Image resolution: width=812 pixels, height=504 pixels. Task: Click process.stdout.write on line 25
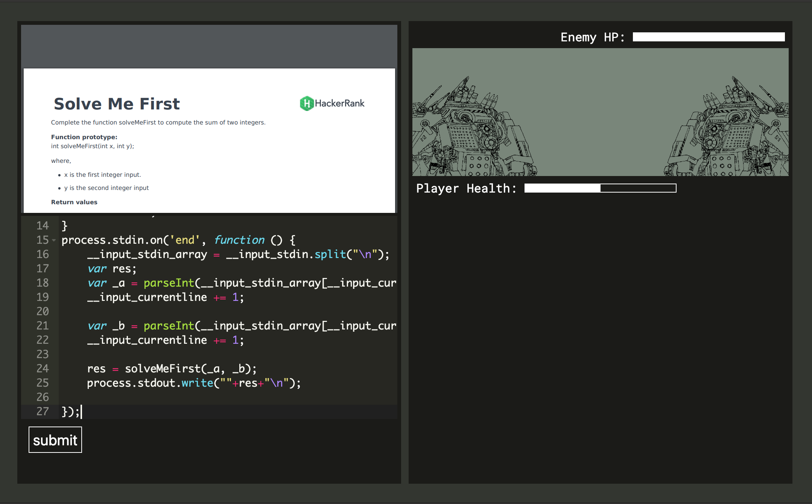coord(151,383)
